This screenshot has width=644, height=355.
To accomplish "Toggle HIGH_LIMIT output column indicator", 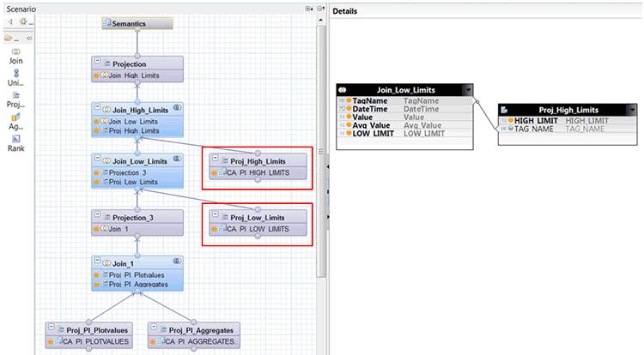I will (x=511, y=121).
